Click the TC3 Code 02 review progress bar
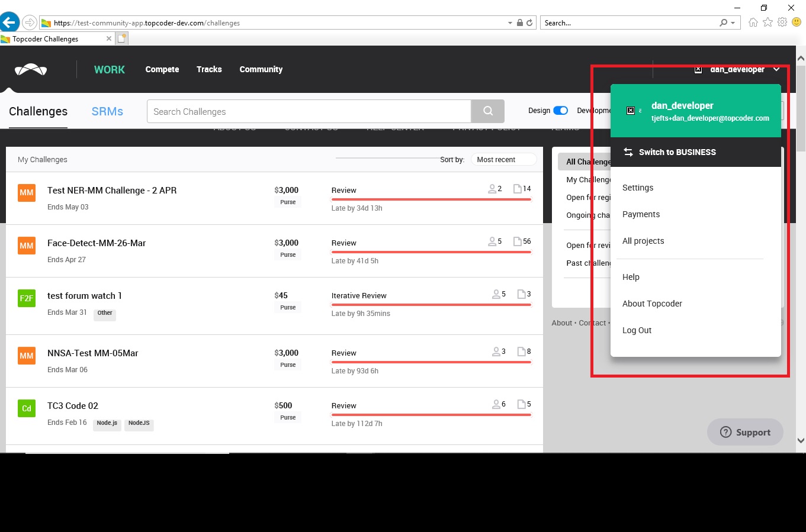This screenshot has width=806, height=532. (431, 415)
